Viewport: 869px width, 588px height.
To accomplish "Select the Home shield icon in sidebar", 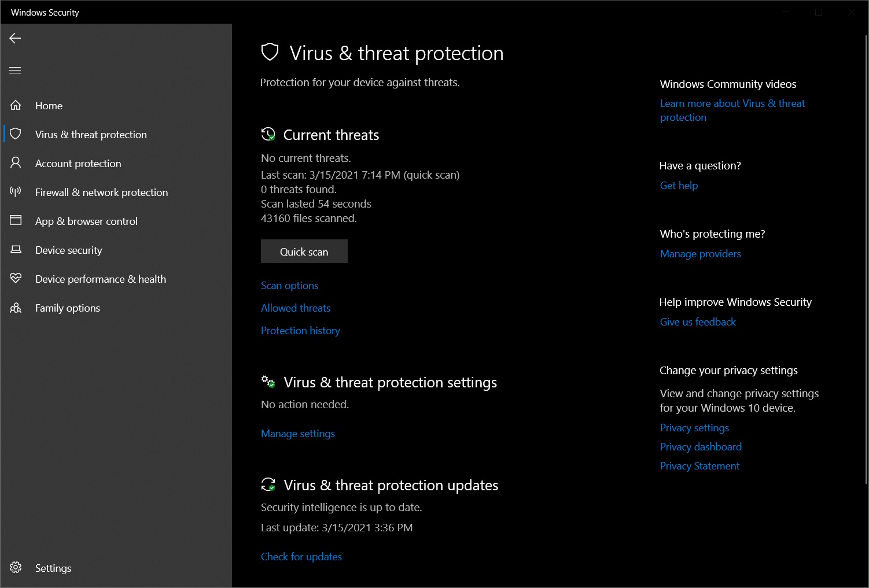I will (15, 105).
